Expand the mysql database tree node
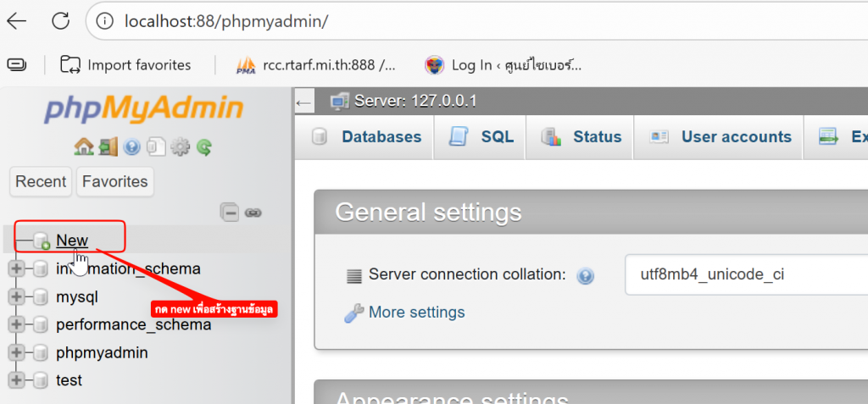Image resolution: width=868 pixels, height=404 pixels. 16,297
